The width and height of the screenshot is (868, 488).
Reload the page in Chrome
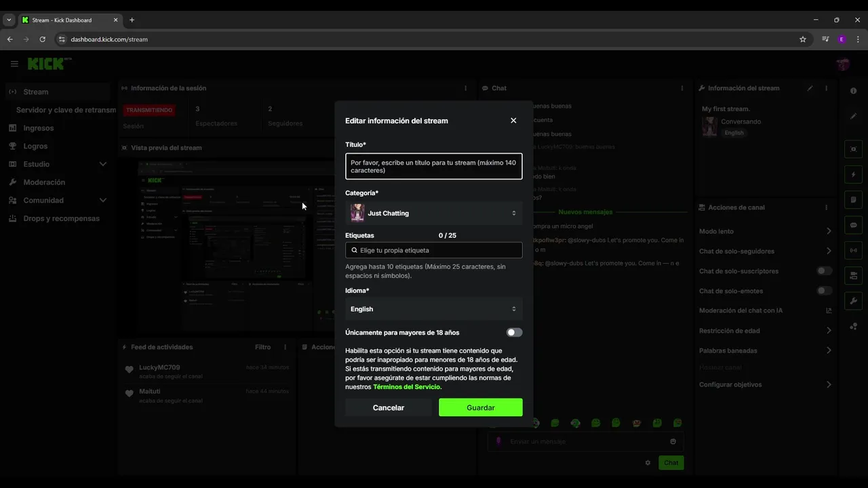42,39
